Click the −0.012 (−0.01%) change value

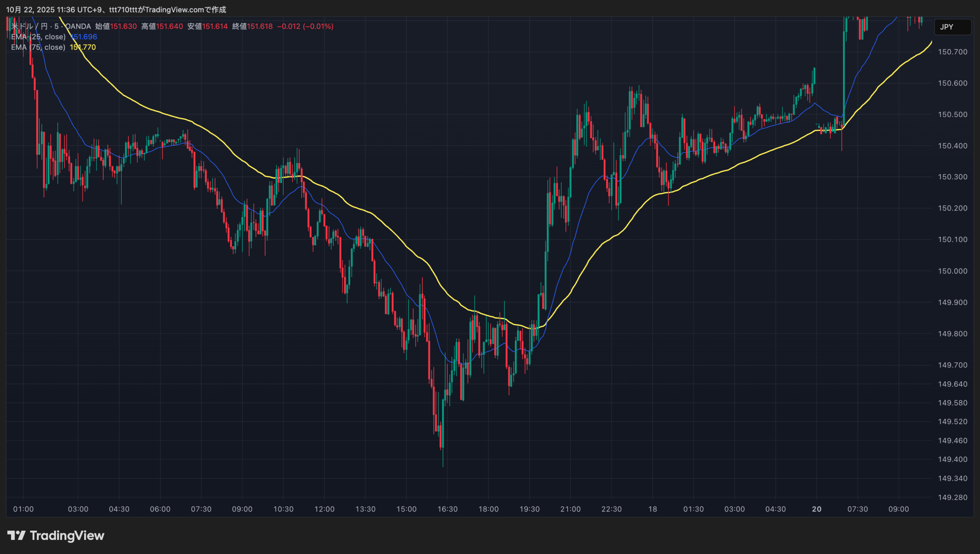pos(305,26)
